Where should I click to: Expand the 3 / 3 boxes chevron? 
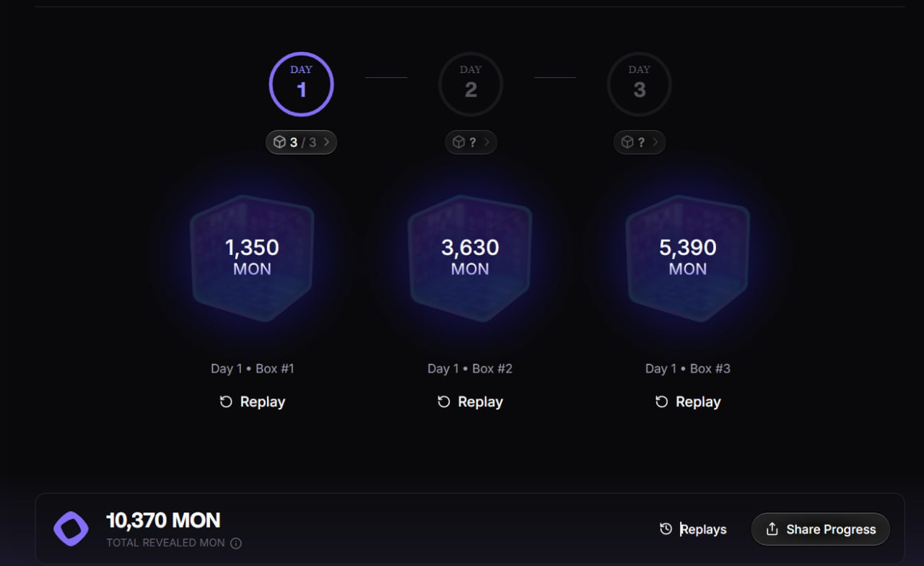point(327,142)
